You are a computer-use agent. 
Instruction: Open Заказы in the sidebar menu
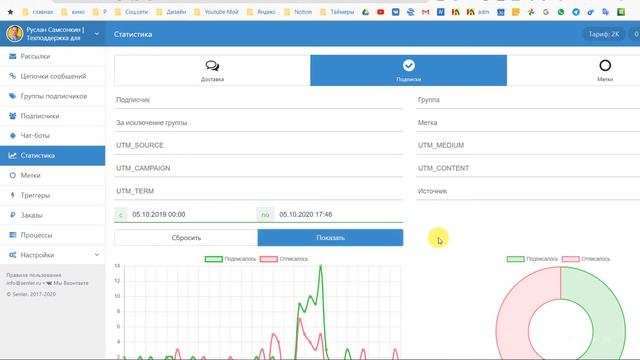[52, 215]
